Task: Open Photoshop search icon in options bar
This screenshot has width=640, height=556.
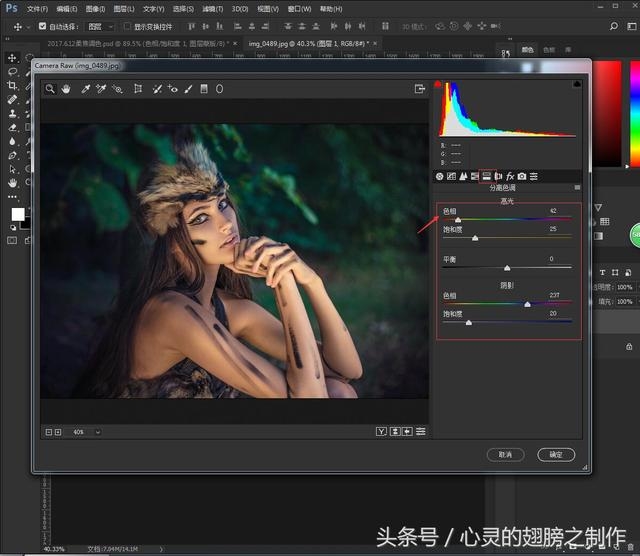Action: 614,26
